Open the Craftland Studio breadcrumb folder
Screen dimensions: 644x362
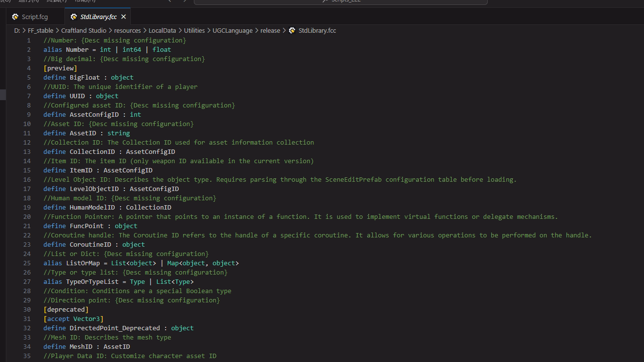point(84,30)
